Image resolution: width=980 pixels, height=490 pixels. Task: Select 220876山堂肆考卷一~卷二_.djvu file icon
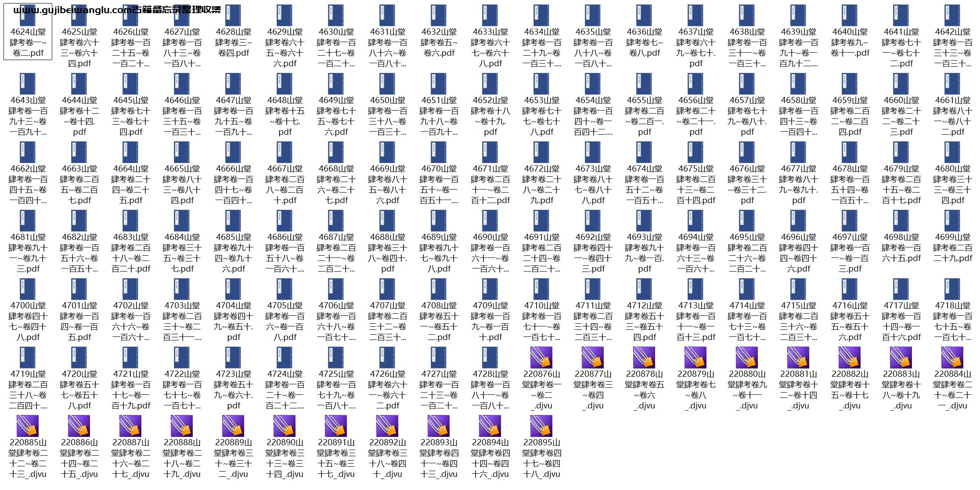pyautogui.click(x=541, y=358)
